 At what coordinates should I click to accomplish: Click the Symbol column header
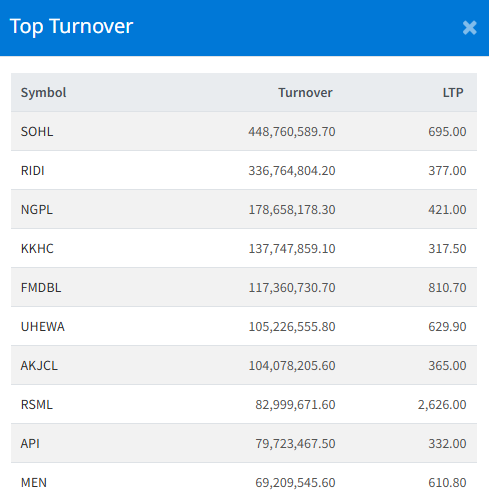[x=43, y=93]
